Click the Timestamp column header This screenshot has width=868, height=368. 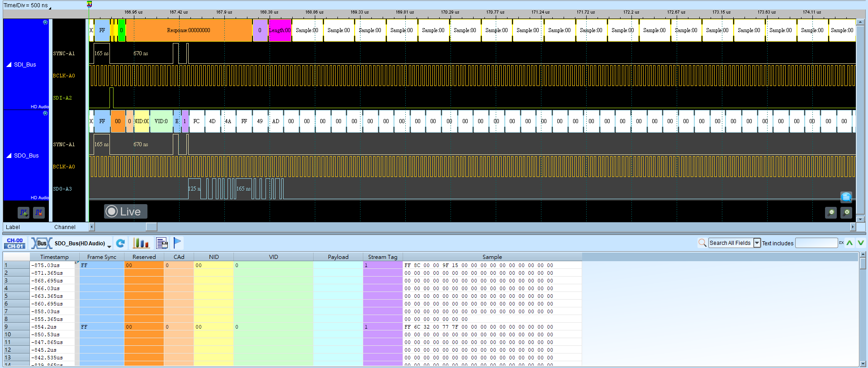(54, 257)
